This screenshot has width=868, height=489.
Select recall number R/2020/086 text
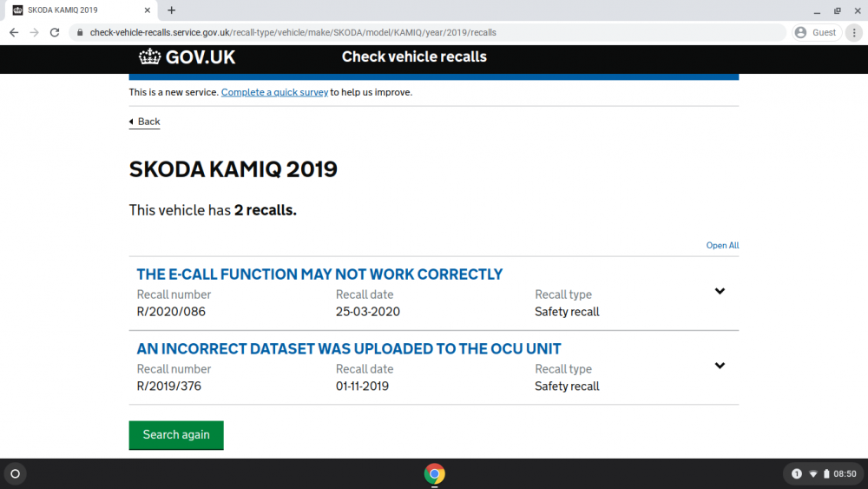click(171, 312)
